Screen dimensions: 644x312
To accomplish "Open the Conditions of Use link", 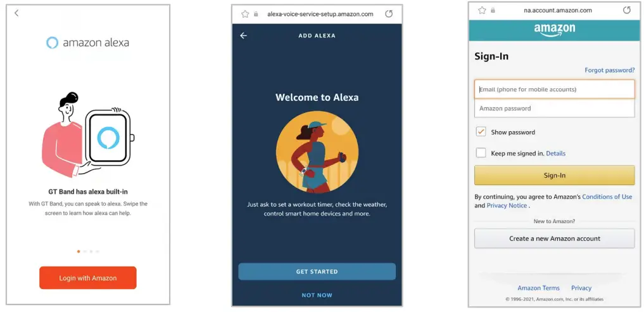I will [607, 197].
